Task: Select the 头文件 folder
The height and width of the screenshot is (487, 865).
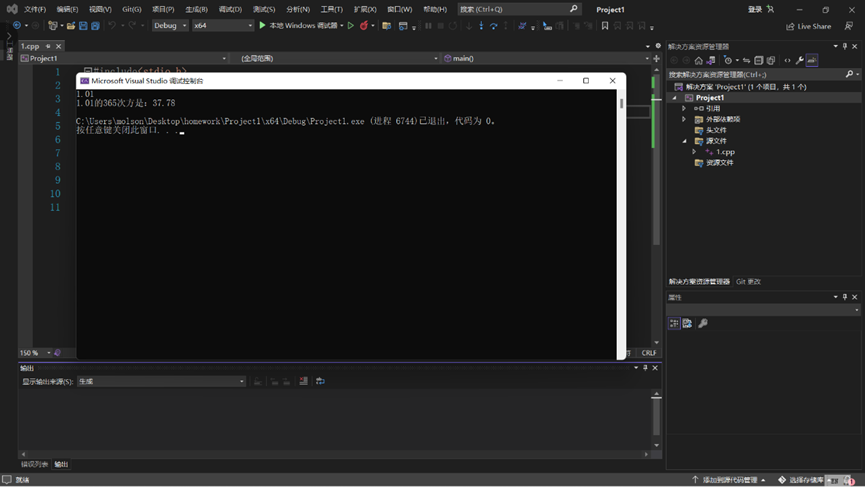Action: tap(716, 130)
